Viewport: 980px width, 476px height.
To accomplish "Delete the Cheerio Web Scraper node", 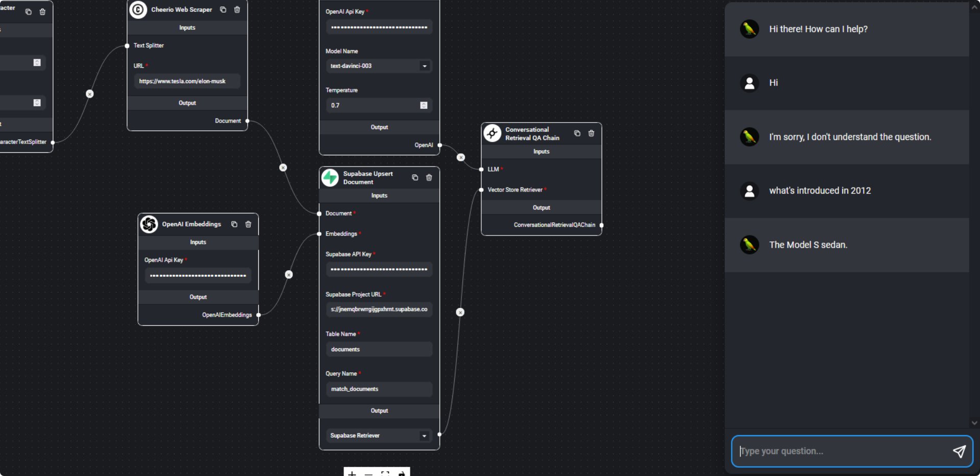I will click(237, 10).
